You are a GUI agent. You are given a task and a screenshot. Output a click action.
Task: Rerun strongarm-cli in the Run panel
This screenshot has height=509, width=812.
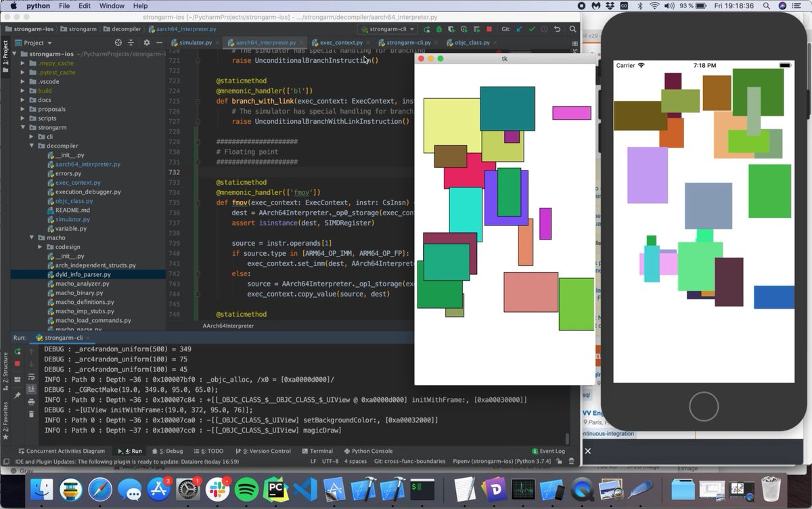click(18, 352)
